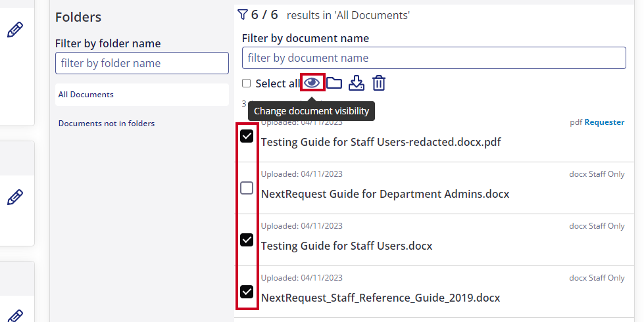
Task: Click the top pencil edit icon
Action: tap(15, 30)
